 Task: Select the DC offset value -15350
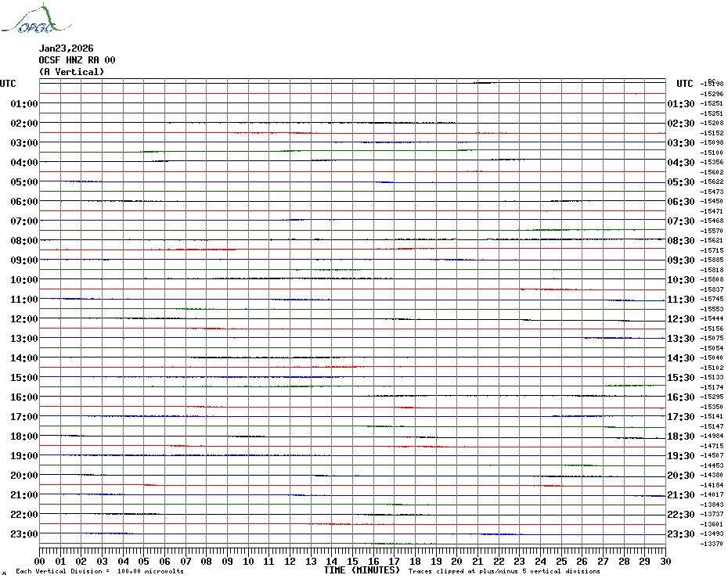point(712,407)
